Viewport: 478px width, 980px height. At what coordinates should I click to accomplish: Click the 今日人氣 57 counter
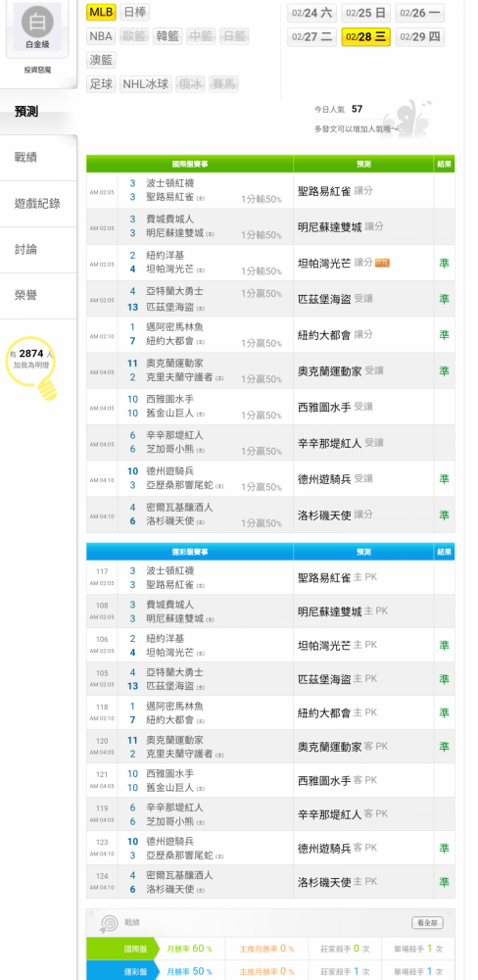tap(338, 110)
